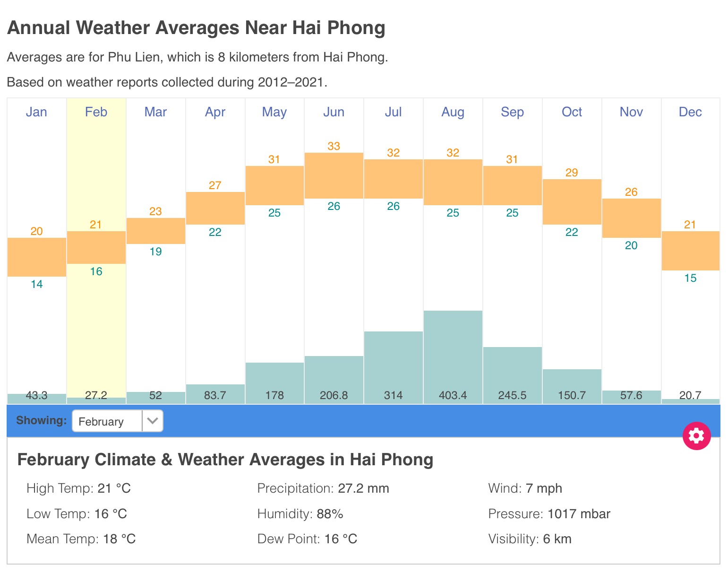This screenshot has height=574, width=728.
Task: Select the Jan month column
Action: (x=36, y=112)
